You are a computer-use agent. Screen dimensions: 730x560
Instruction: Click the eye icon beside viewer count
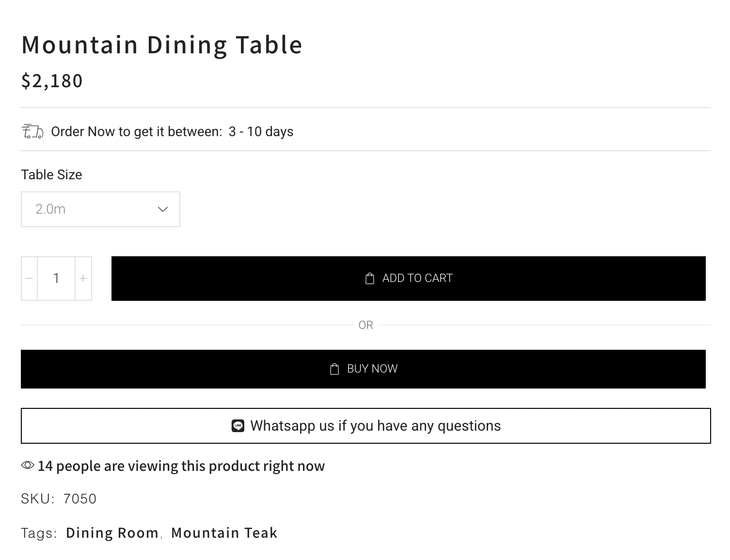coord(28,466)
